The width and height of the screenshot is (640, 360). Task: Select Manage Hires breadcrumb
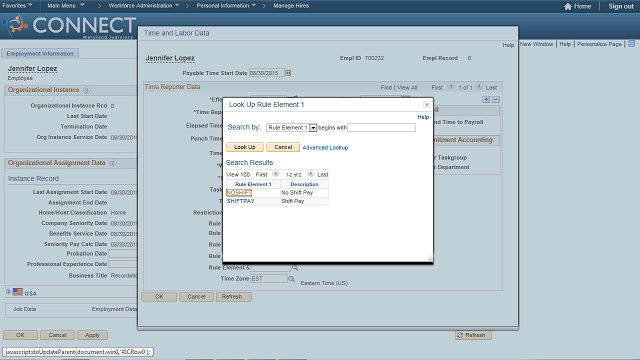pos(291,6)
